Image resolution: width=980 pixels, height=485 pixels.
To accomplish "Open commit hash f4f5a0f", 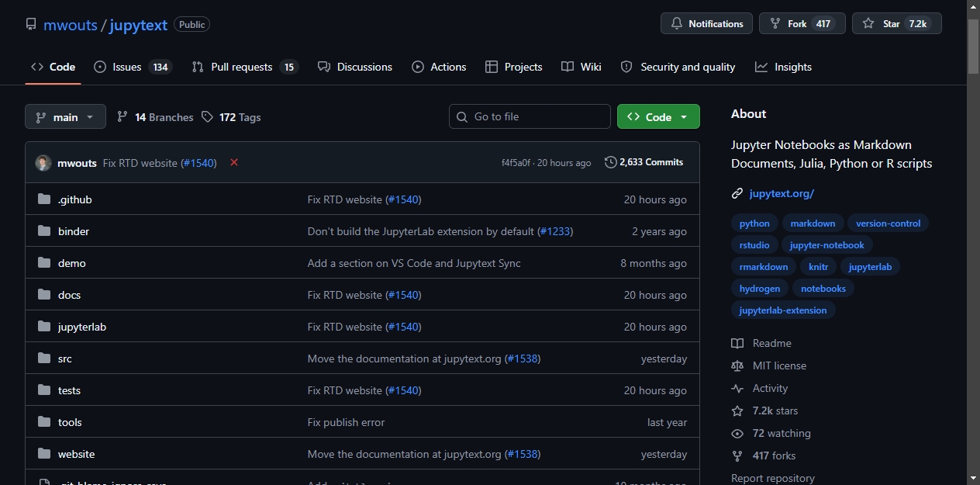I will click(516, 163).
